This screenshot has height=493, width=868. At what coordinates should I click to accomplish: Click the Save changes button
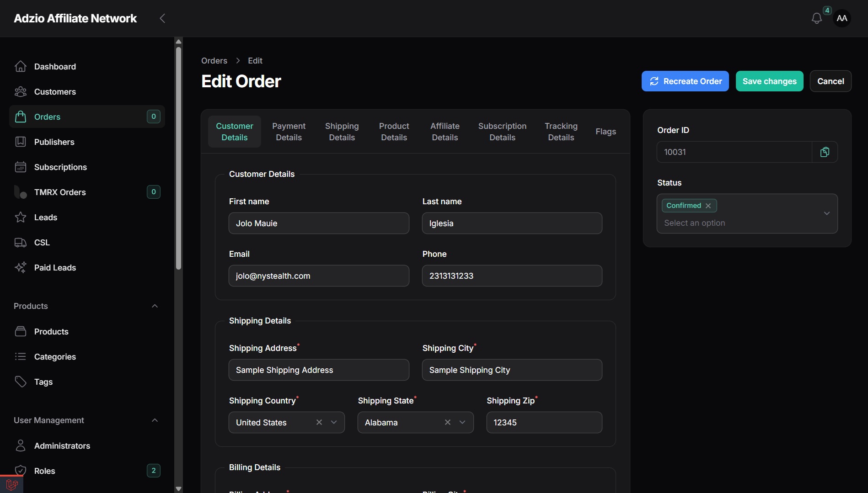point(769,81)
